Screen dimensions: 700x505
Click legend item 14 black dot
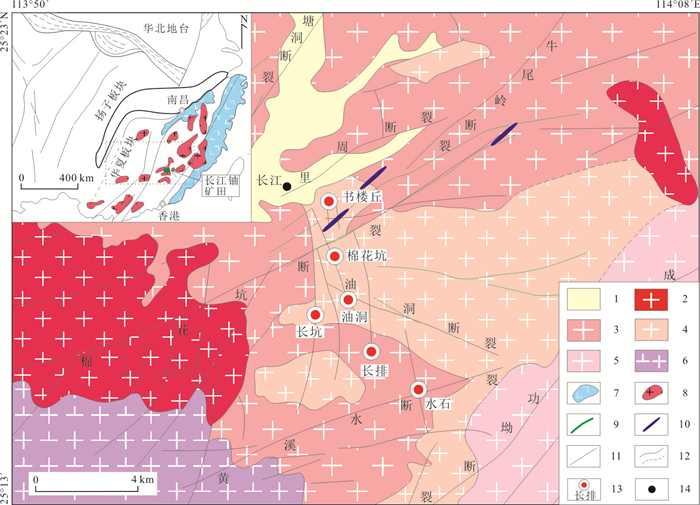point(653,487)
